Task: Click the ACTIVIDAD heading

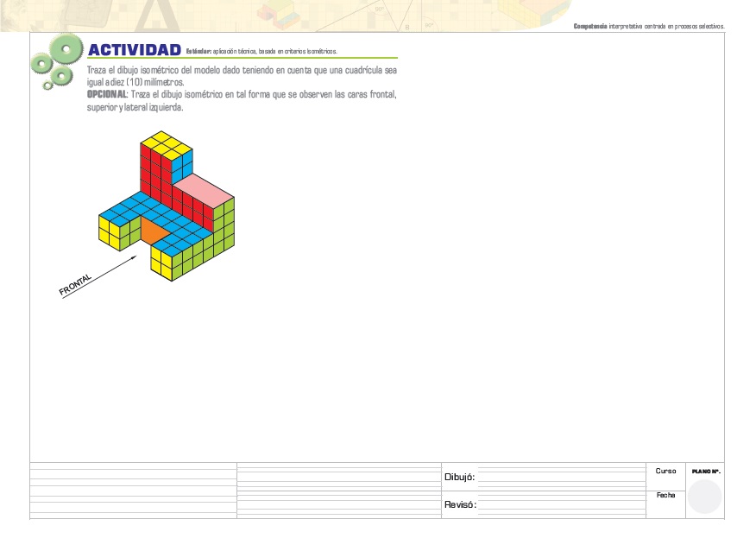Action: (134, 50)
